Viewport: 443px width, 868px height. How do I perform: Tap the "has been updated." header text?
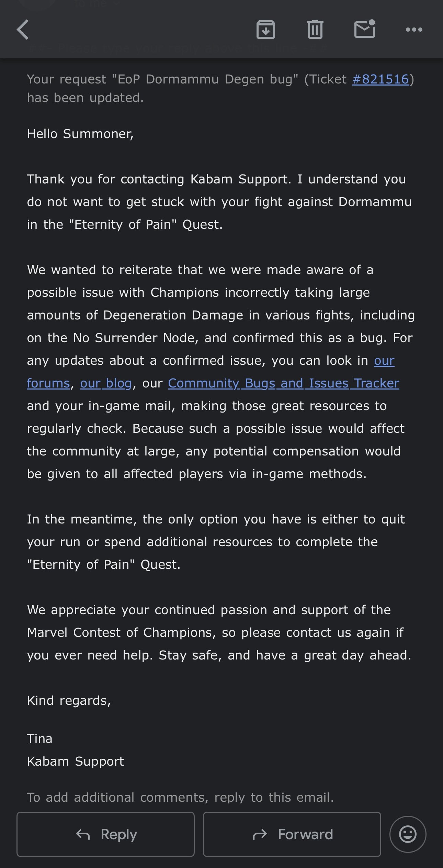coord(85,98)
